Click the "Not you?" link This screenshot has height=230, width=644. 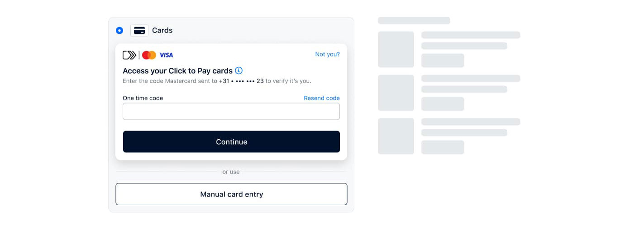[x=327, y=54]
